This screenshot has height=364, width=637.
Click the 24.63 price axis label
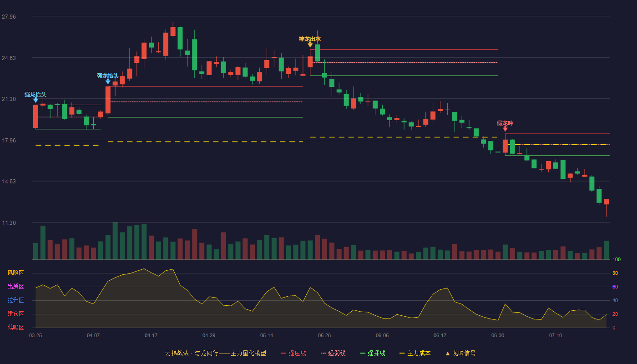click(9, 58)
